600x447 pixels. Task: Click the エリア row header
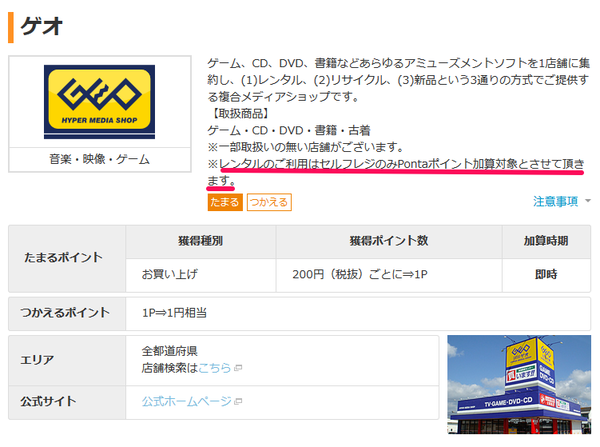pyautogui.click(x=67, y=360)
